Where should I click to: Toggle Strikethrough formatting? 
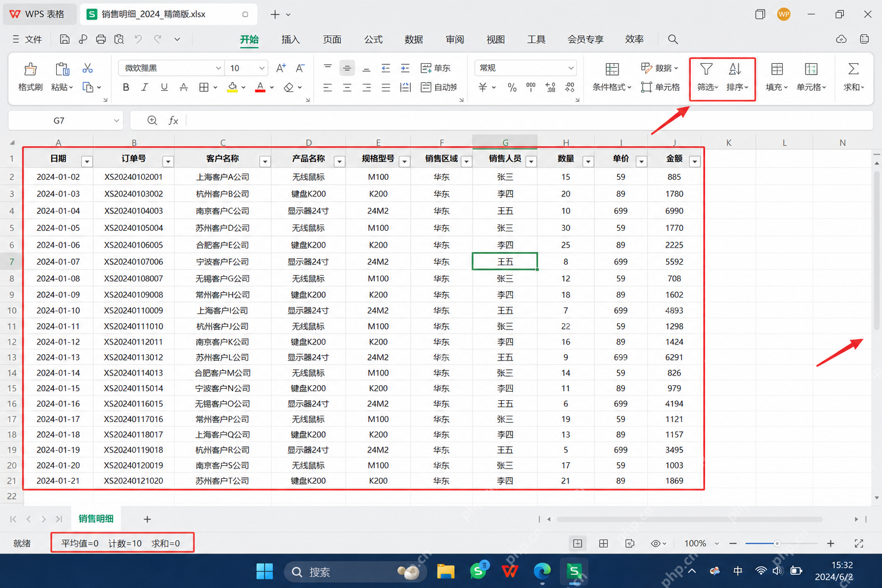pyautogui.click(x=184, y=87)
